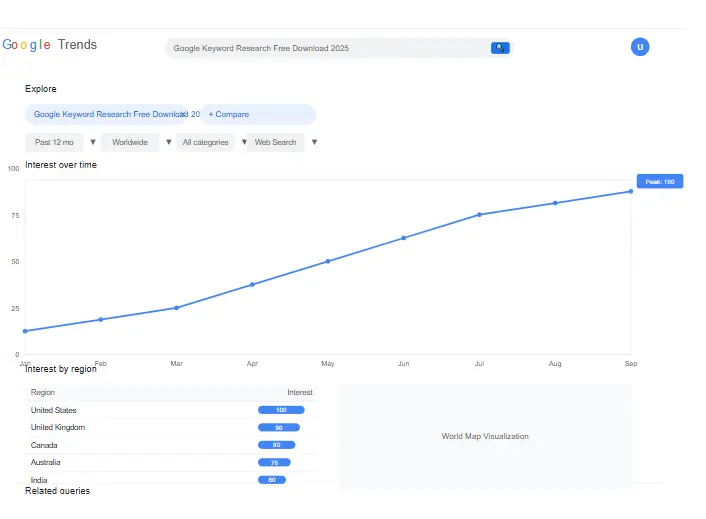706x519 pixels.
Task: Click the Canada interest bar
Action: click(276, 445)
